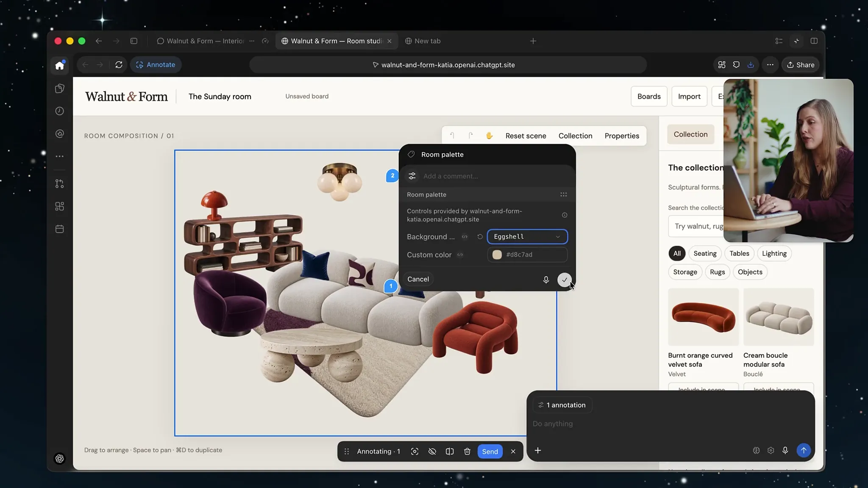Image resolution: width=868 pixels, height=488 pixels.
Task: Open the info icon beside controls notice
Action: [565, 215]
